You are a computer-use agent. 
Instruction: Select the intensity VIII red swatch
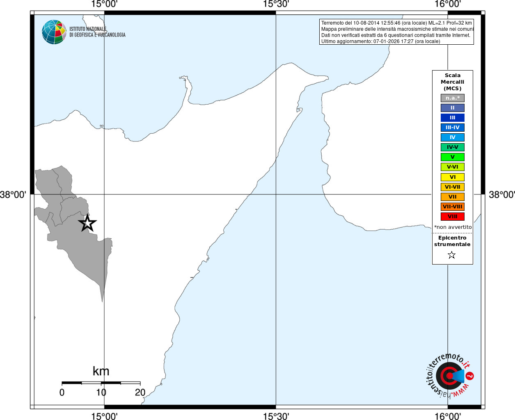pyautogui.click(x=453, y=217)
